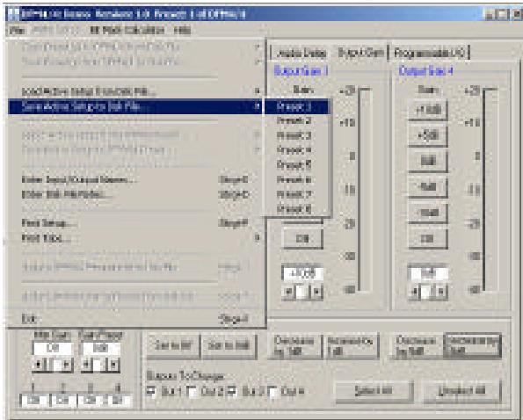The image size is (523, 420).
Task: Click right stepper arrow in Output Gain 4
Action: pyautogui.click(x=441, y=292)
